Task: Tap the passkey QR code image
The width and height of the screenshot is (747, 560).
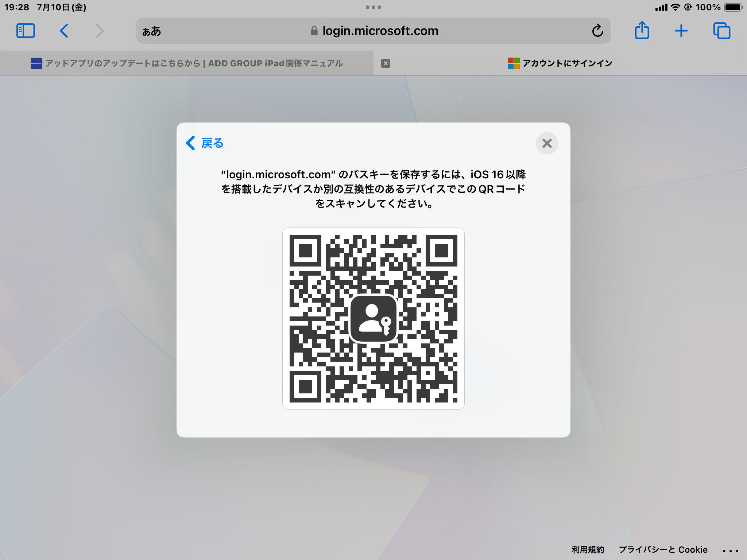Action: pyautogui.click(x=373, y=319)
